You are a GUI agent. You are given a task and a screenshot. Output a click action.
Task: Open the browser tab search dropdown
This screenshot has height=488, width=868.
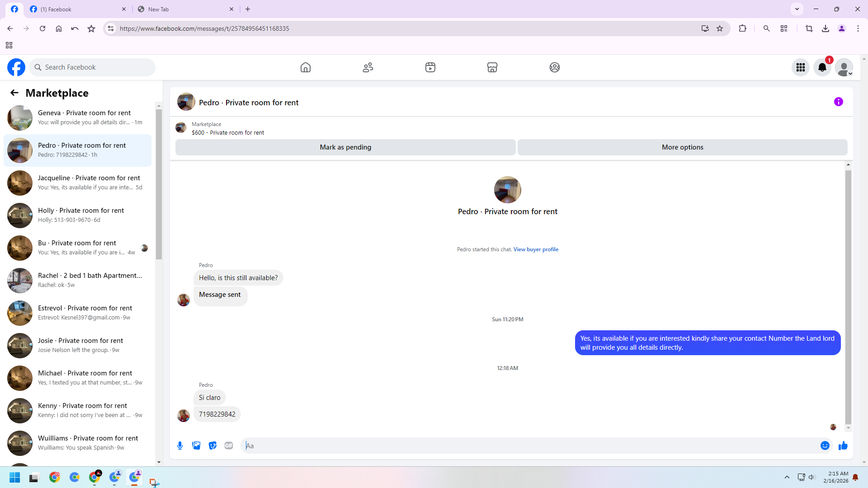point(797,9)
